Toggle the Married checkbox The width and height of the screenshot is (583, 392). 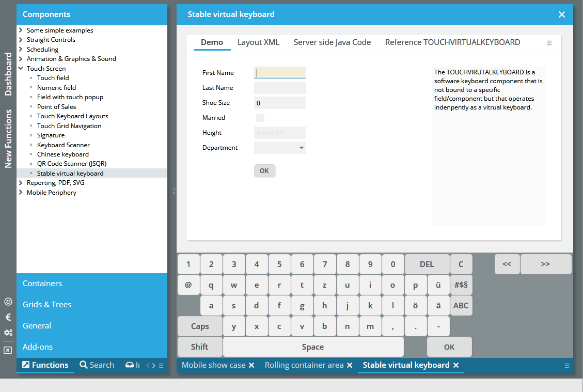[x=260, y=118]
